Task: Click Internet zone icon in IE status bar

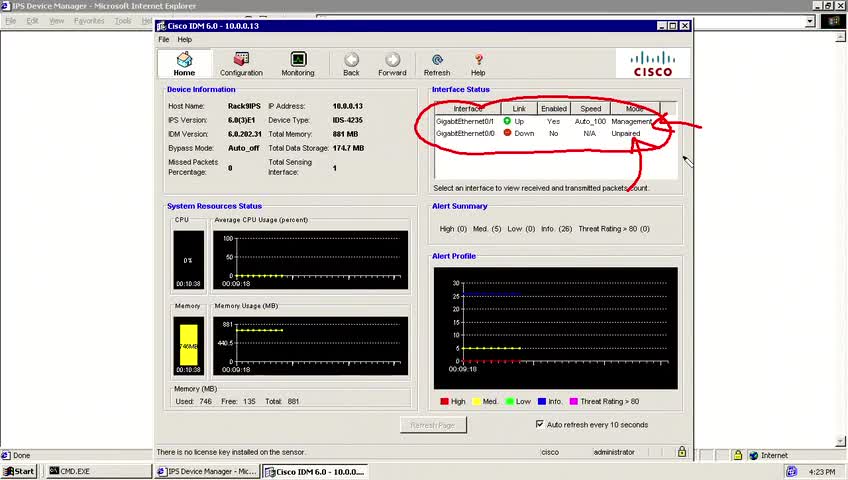Action: (753, 455)
